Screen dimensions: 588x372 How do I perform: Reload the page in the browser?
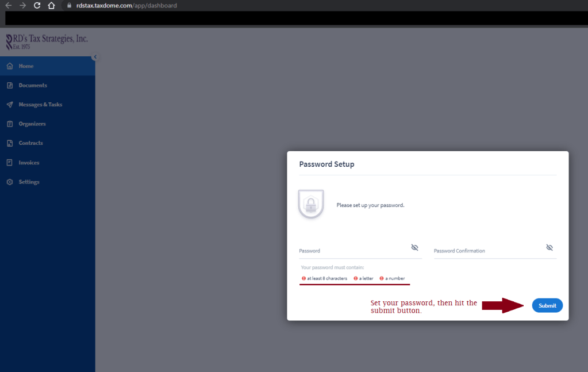37,6
